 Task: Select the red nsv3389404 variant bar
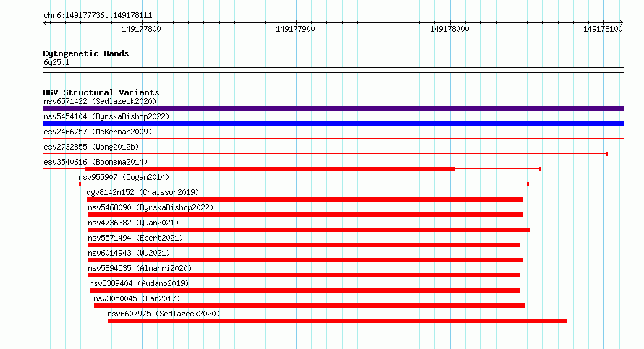pyautogui.click(x=305, y=290)
